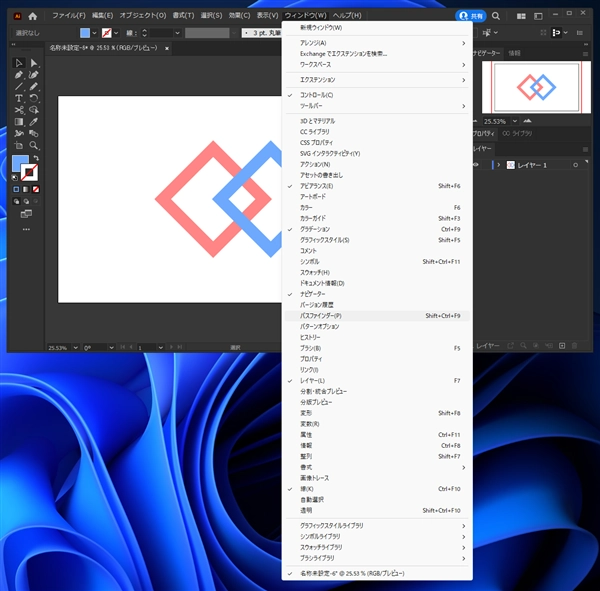Open the オブジェクト(O) menu
This screenshot has width=600, height=591.
pyautogui.click(x=143, y=16)
